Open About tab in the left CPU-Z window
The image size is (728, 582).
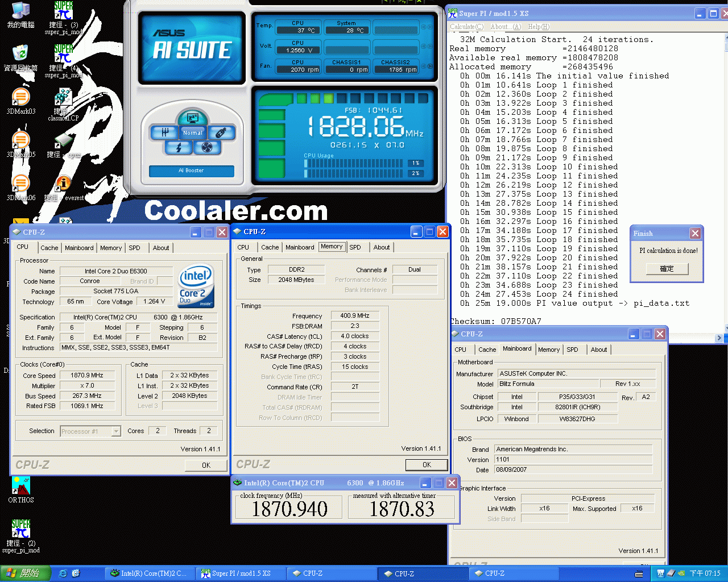161,248
